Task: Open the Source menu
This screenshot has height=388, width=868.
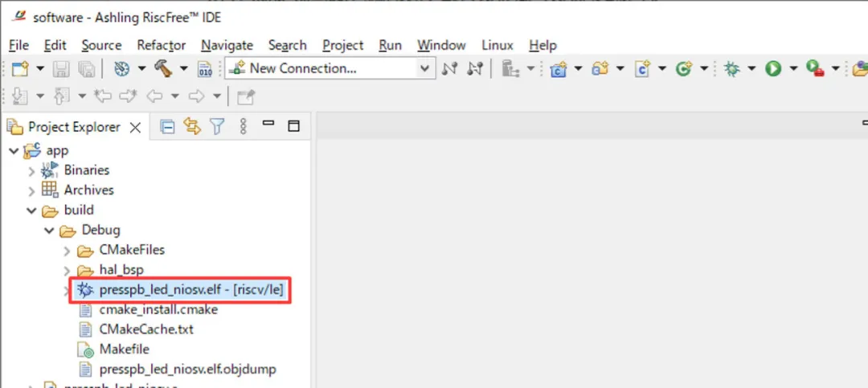Action: tap(101, 45)
